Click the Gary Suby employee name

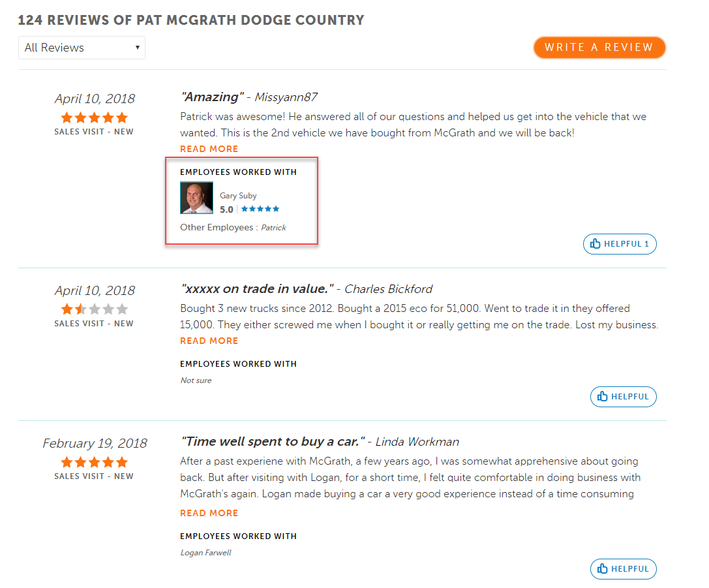238,196
